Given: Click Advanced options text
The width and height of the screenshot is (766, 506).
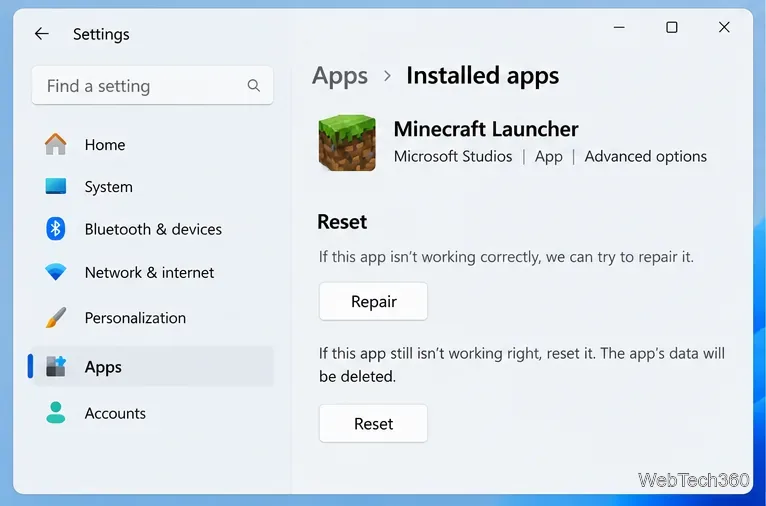Looking at the screenshot, I should [x=645, y=156].
